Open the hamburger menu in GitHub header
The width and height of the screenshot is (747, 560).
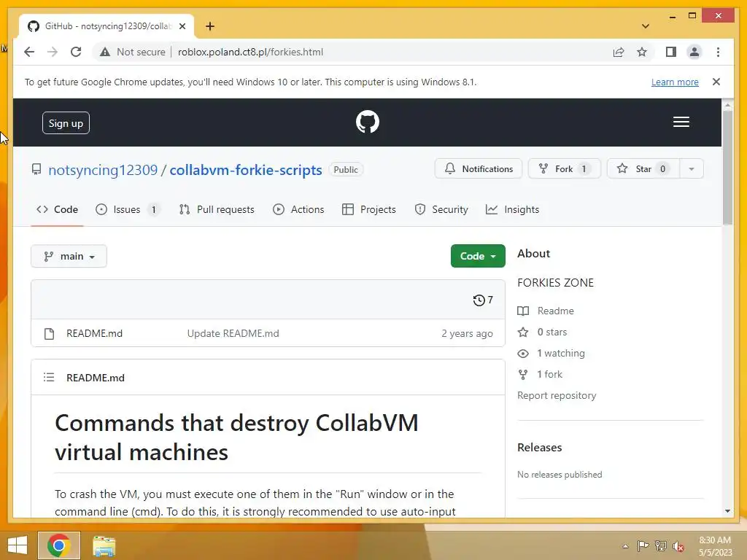point(681,122)
